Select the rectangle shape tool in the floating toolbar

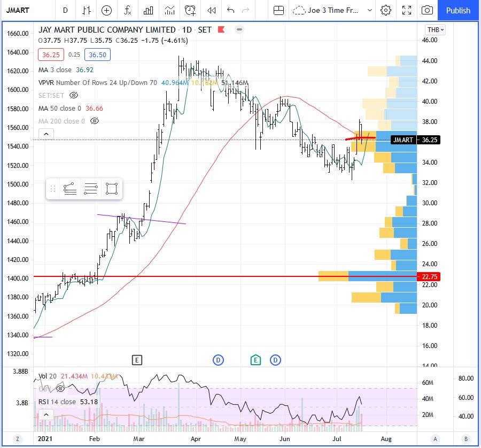(112, 189)
